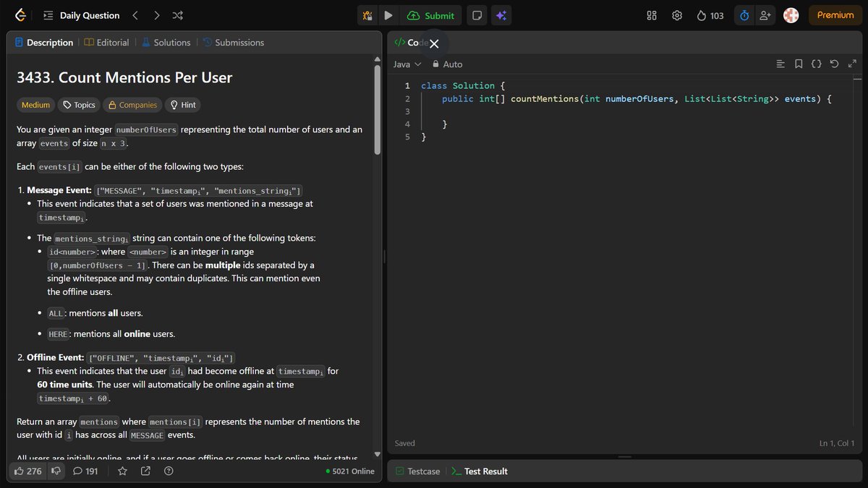Open the Daily Question problem list
The height and width of the screenshot is (488, 868).
pyautogui.click(x=81, y=15)
